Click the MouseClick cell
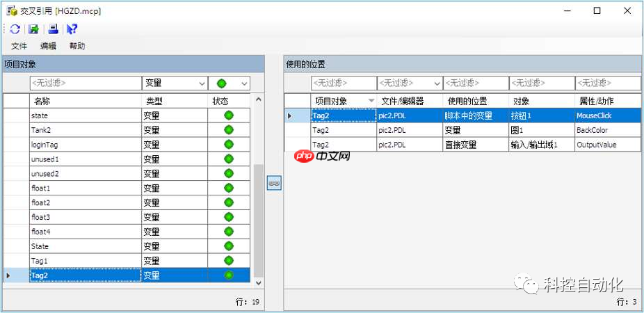Screen dimensions: 644x313 point(608,116)
